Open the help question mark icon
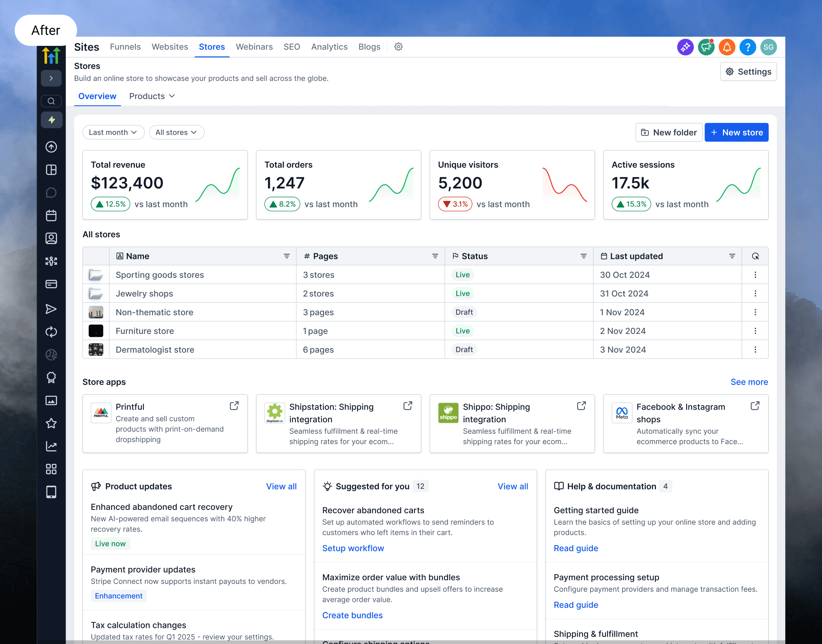Viewport: 822px width, 644px height. pos(748,47)
